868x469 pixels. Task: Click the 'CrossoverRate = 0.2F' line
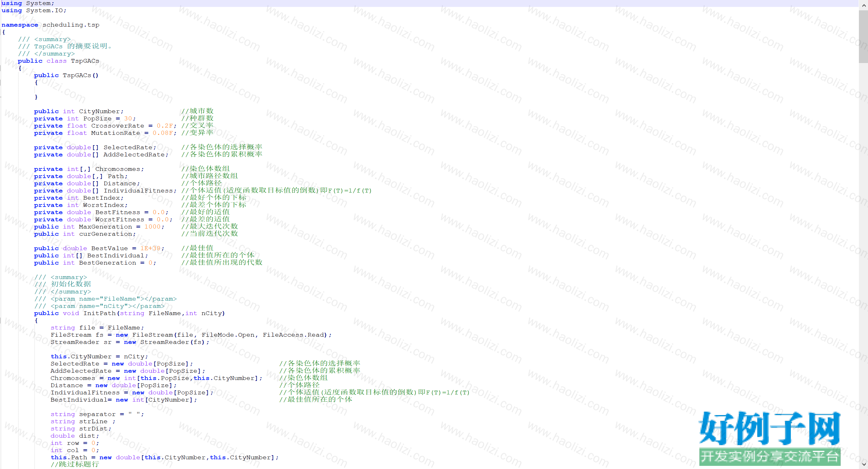[x=105, y=126]
